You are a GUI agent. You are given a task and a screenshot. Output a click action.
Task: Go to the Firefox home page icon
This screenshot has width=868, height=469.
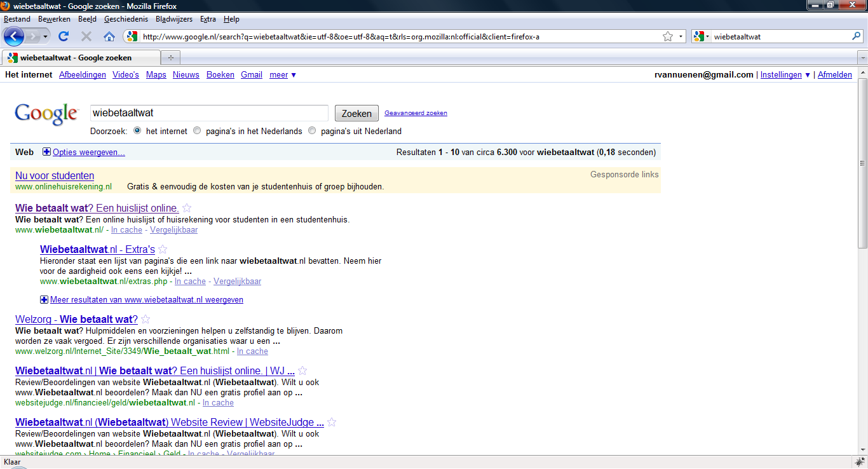click(109, 36)
